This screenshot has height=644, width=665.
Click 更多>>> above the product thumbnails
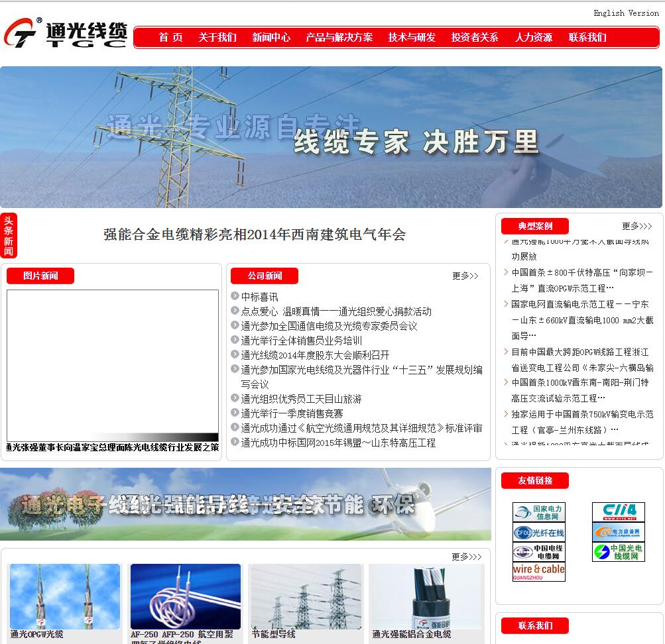(467, 557)
